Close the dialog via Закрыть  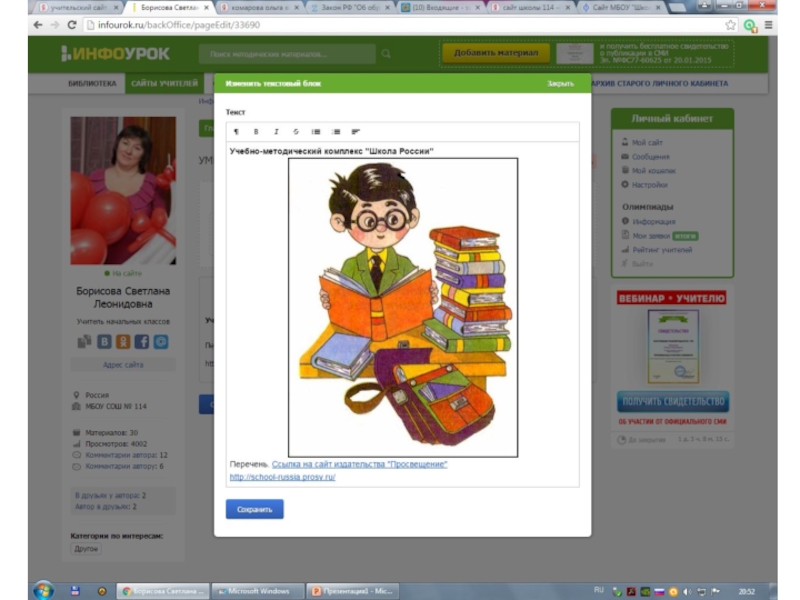click(560, 83)
